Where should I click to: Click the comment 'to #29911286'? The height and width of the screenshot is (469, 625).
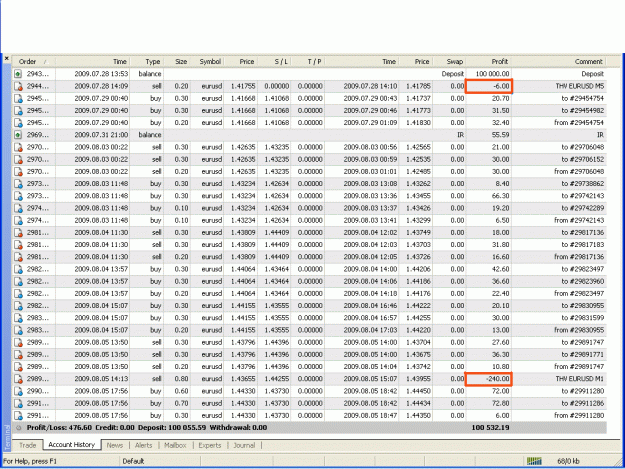point(583,403)
